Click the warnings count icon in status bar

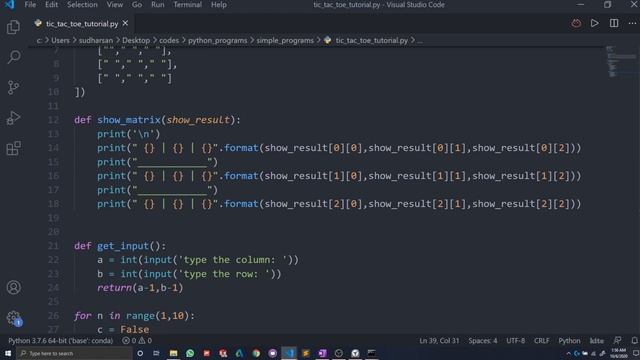pyautogui.click(x=145, y=340)
